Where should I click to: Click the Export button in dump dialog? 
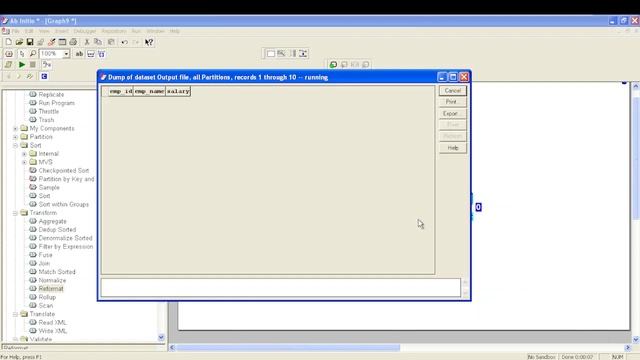click(x=453, y=113)
